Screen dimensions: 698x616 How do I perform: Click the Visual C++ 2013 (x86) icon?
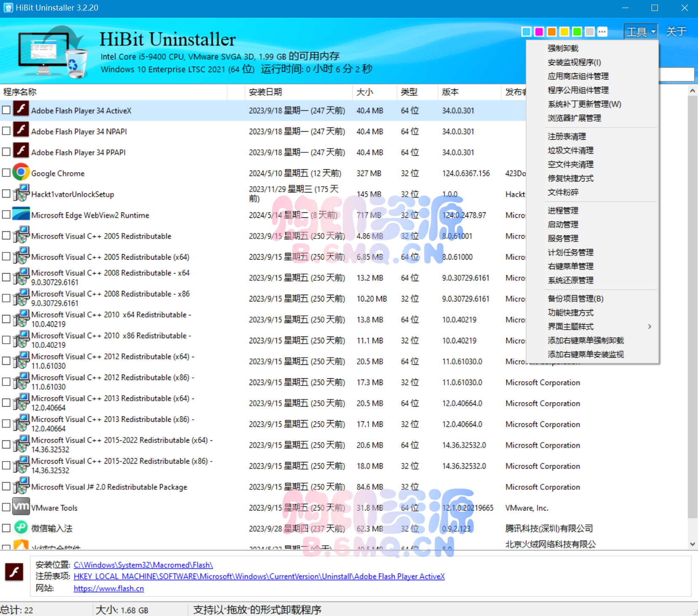tap(21, 423)
